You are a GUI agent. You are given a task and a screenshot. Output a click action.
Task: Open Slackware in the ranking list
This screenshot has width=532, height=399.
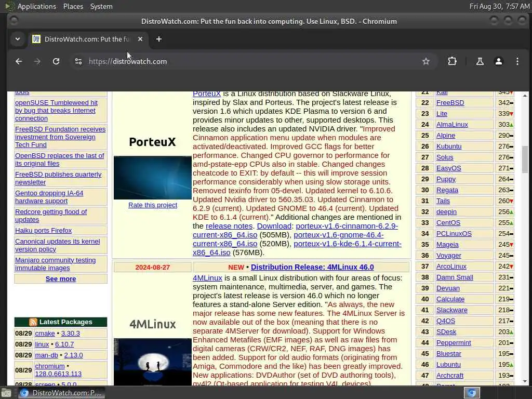[452, 310]
